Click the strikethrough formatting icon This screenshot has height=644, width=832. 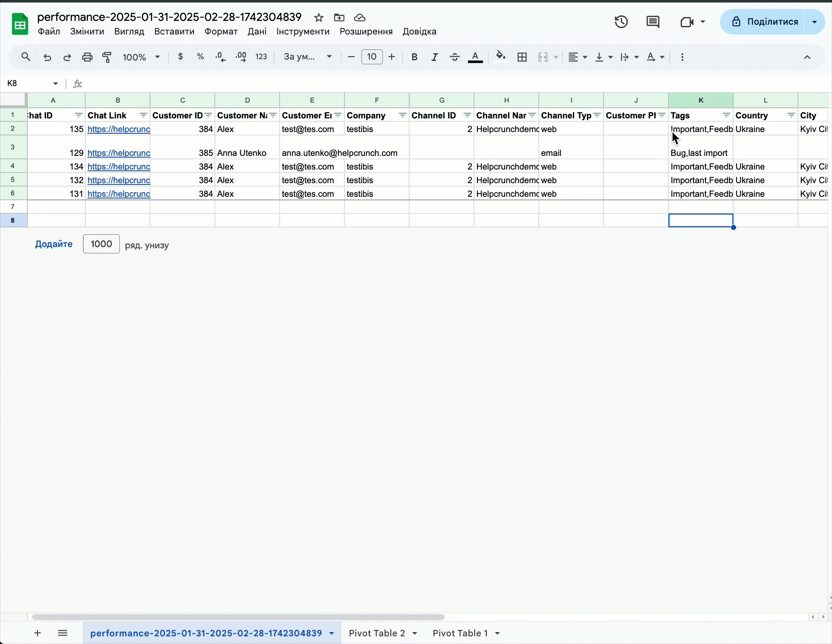coord(454,57)
